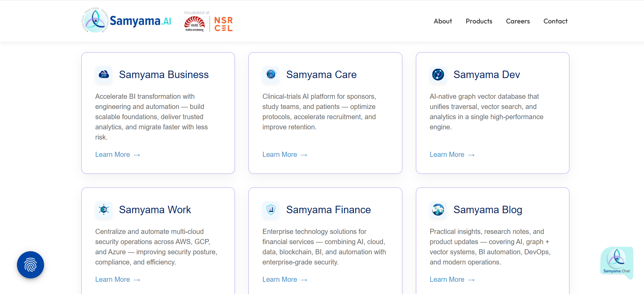Click the 'Enterprise technology solutions' description
This screenshot has width=644, height=294.
[324, 247]
